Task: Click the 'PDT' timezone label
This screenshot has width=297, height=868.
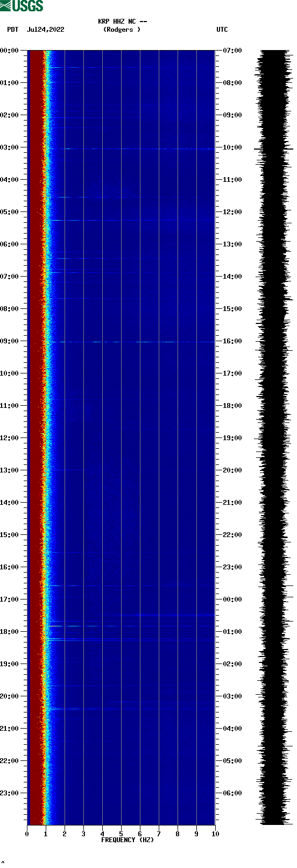Action: [13, 30]
